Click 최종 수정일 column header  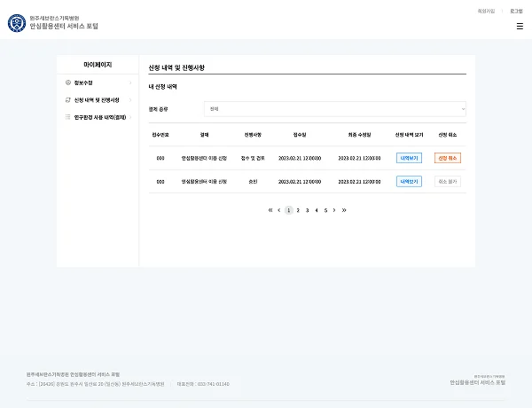(x=359, y=135)
